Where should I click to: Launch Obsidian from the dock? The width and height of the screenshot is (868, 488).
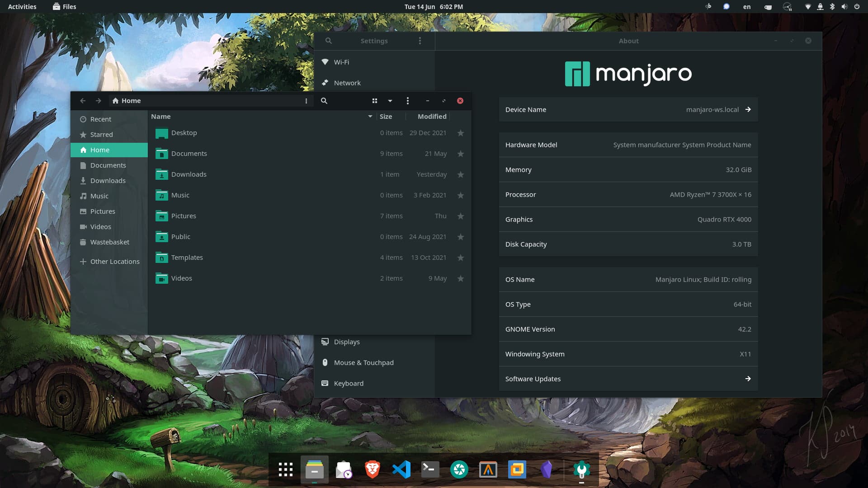tap(546, 469)
